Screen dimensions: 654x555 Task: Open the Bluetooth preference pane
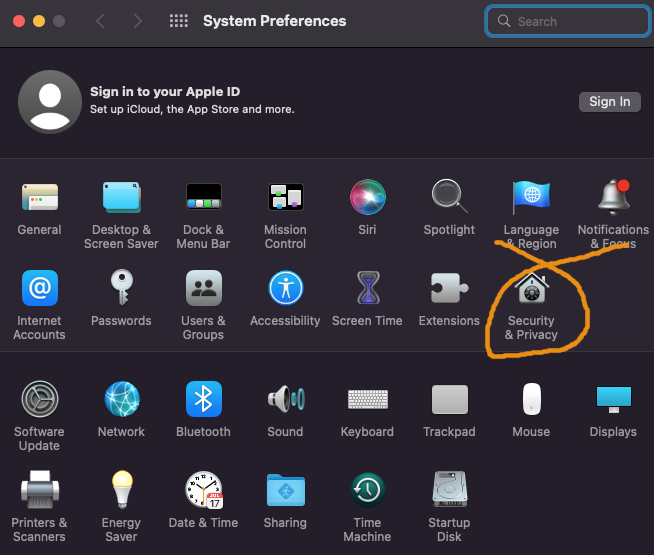coord(203,400)
